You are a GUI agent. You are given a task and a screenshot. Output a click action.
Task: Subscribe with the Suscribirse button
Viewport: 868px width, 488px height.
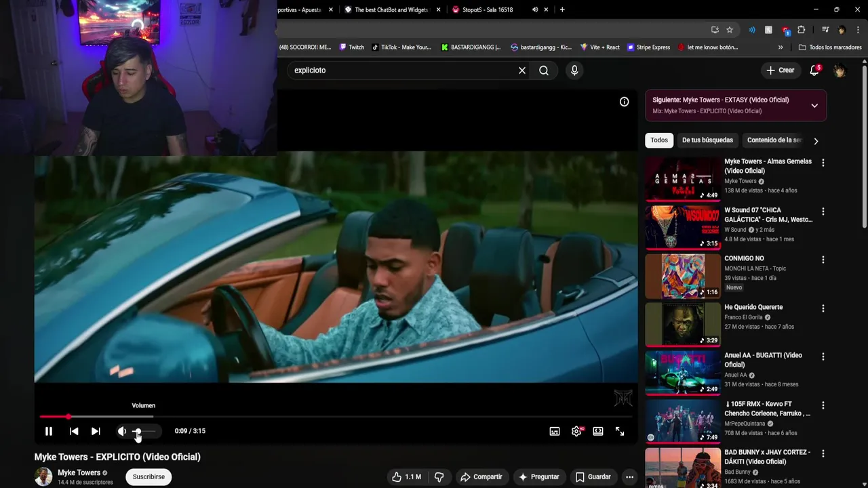pyautogui.click(x=149, y=477)
